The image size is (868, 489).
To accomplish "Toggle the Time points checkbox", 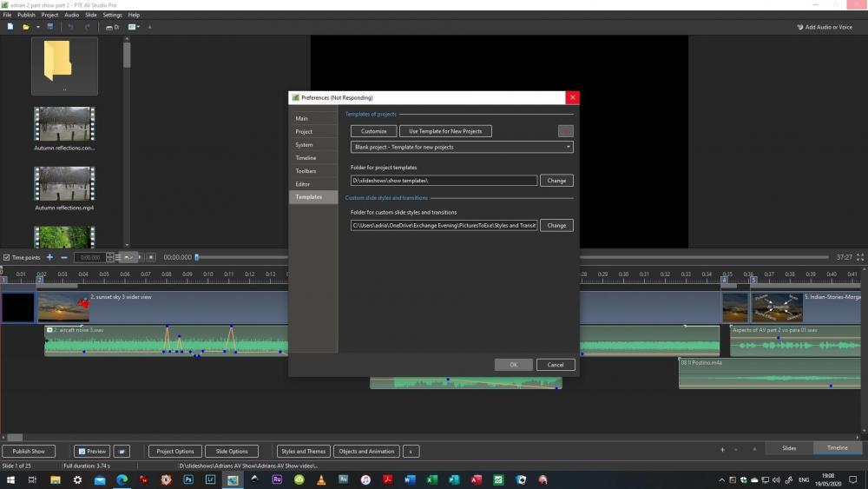I will point(7,258).
